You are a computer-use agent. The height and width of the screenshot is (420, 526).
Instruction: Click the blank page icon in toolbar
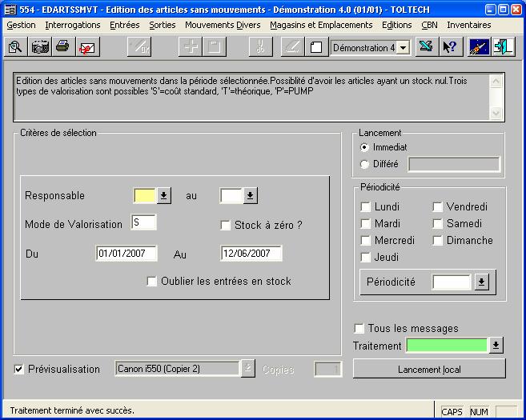[x=316, y=47]
